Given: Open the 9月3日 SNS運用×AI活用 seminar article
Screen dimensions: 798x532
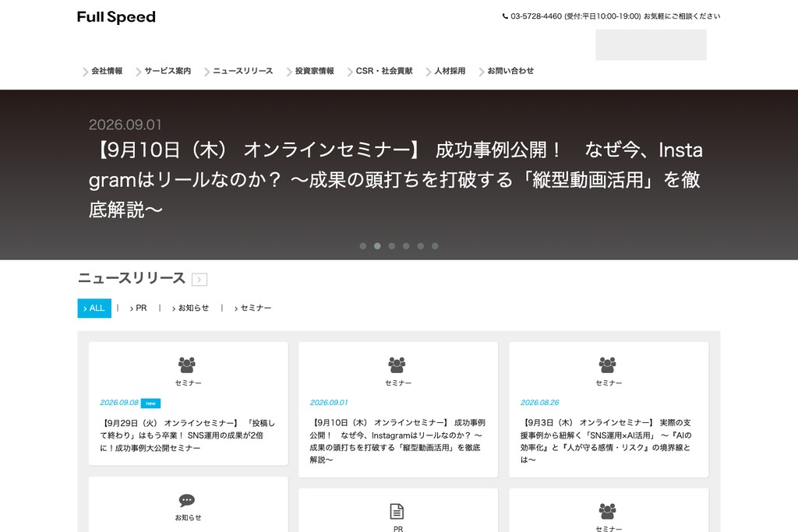Looking at the screenshot, I should point(606,441).
